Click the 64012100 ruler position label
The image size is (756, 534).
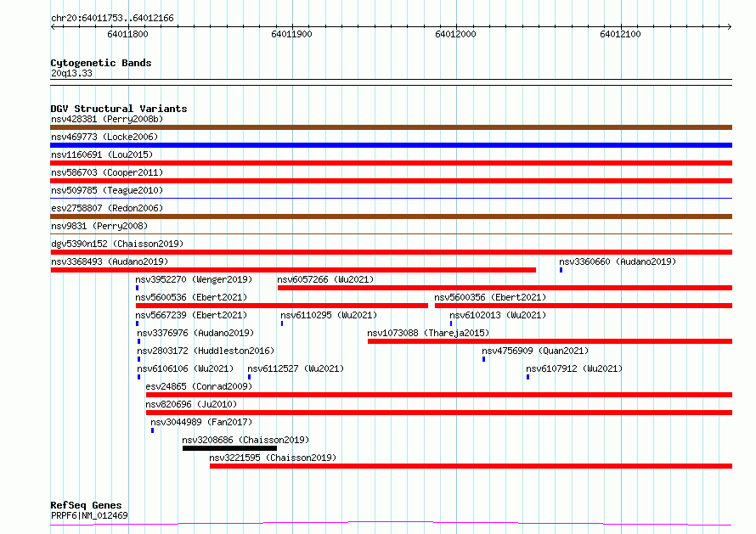[x=620, y=34]
